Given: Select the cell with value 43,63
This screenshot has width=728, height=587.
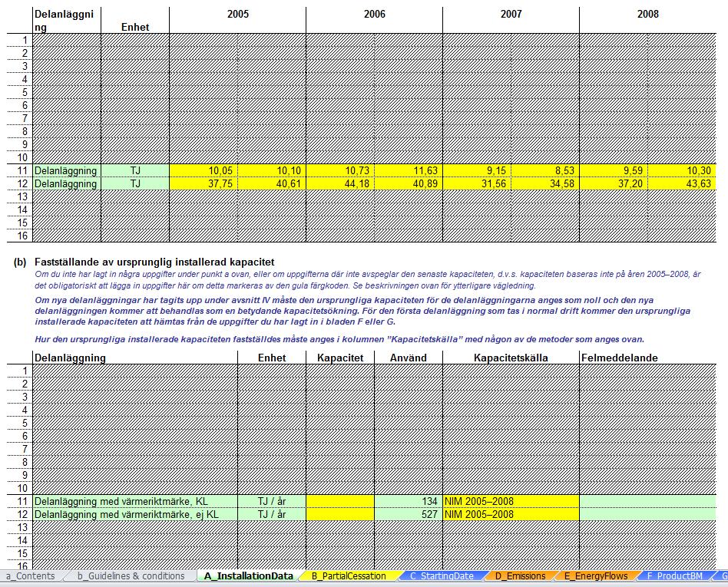Looking at the screenshot, I should tap(682, 183).
